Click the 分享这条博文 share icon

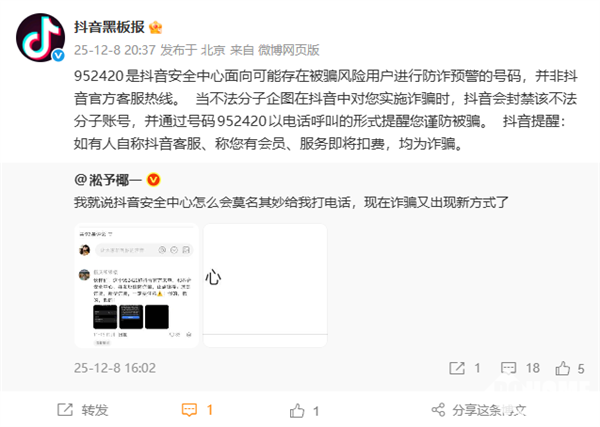pyautogui.click(x=438, y=410)
